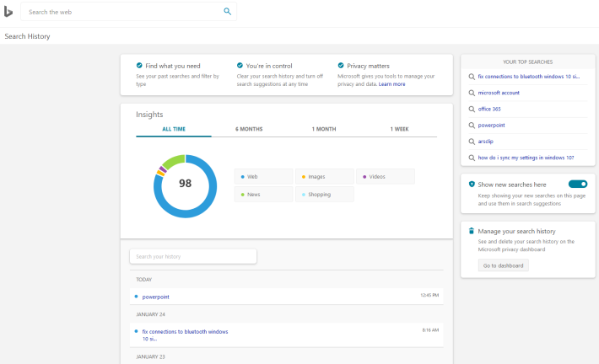Open the arsdip top search

click(486, 142)
